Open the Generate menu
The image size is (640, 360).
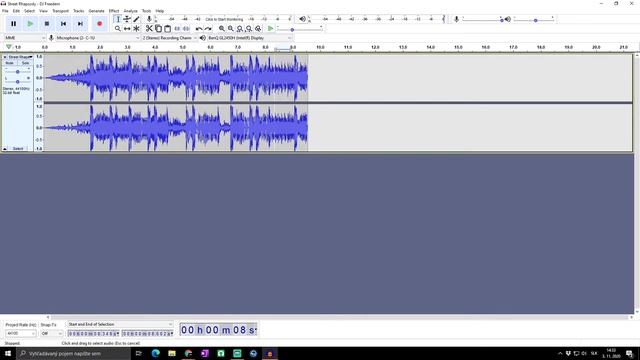pyautogui.click(x=96, y=11)
